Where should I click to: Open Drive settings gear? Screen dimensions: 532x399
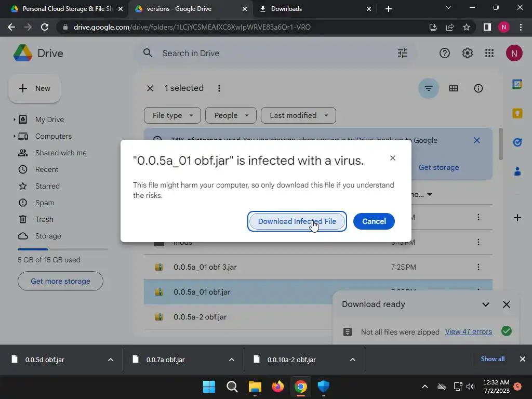point(467,54)
